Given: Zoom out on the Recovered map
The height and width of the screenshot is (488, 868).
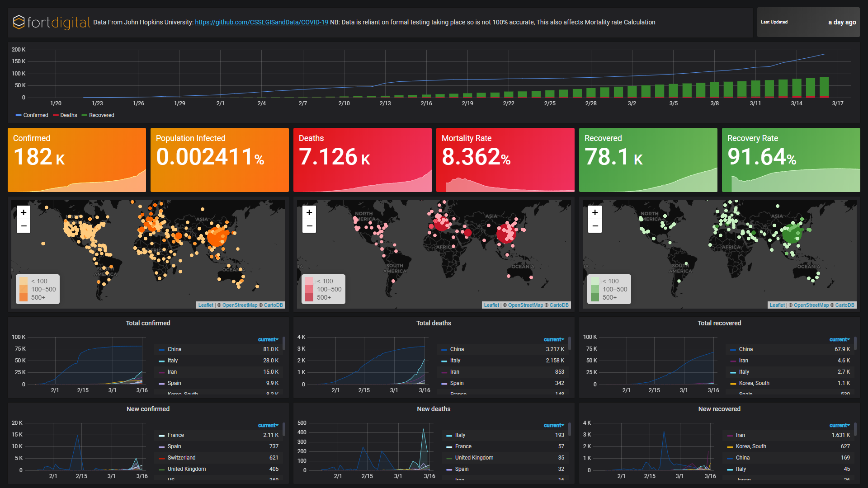Looking at the screenshot, I should tap(595, 226).
